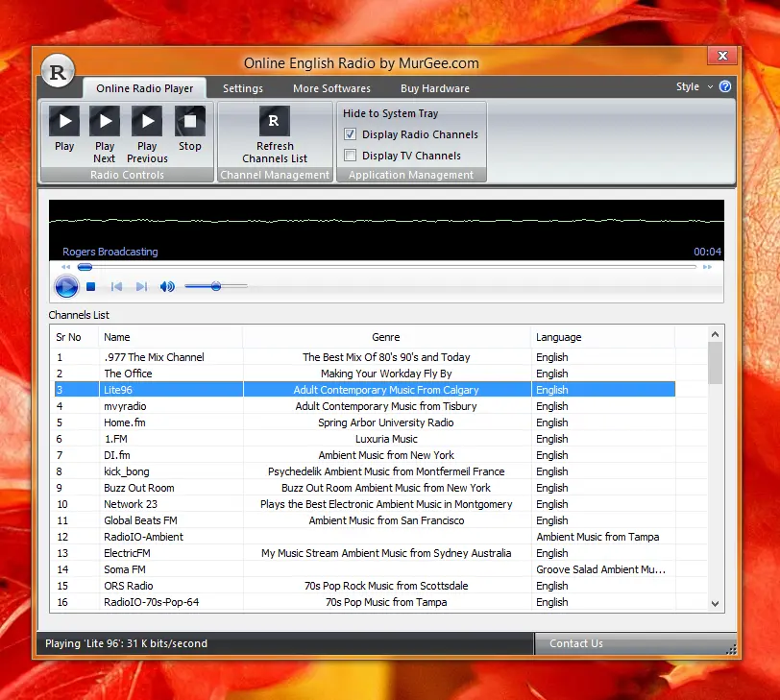
Task: Open the Buy Hardware tab
Action: pos(435,88)
